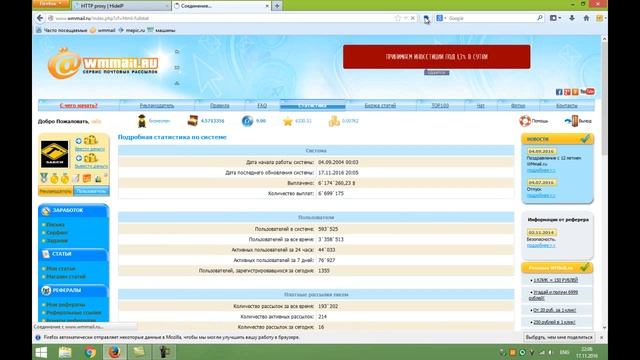The width and height of the screenshot is (640, 360).
Task: Open the 'Часто посещаемые' bookmark
Action: click(x=62, y=30)
